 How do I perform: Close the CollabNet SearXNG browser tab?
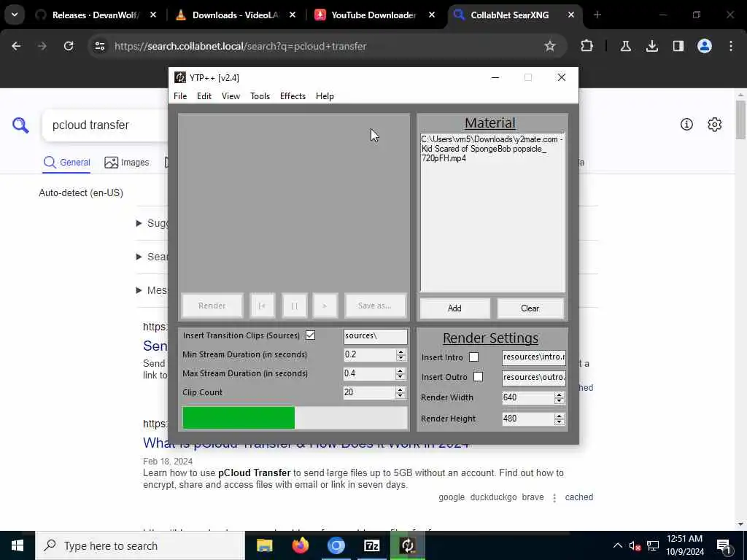[570, 15]
